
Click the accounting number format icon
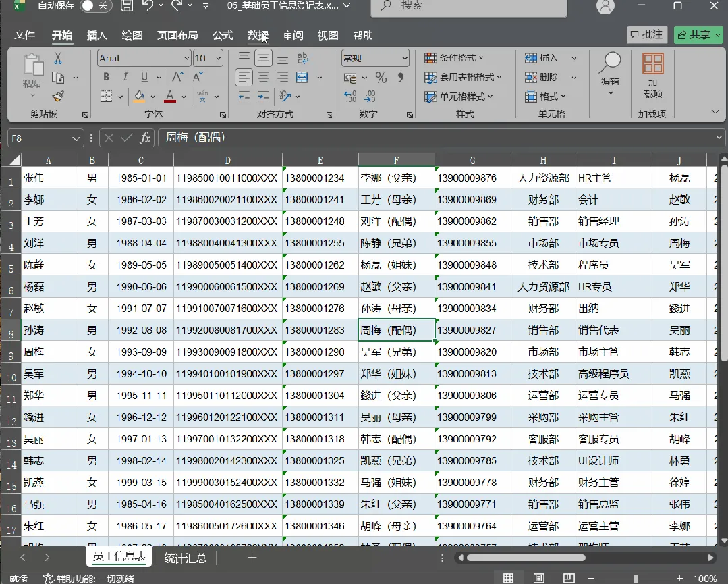(351, 78)
